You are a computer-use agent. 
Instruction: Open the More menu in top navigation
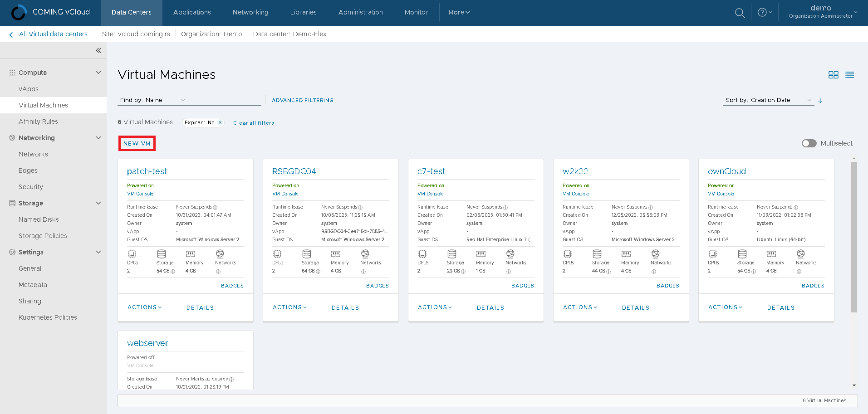459,12
